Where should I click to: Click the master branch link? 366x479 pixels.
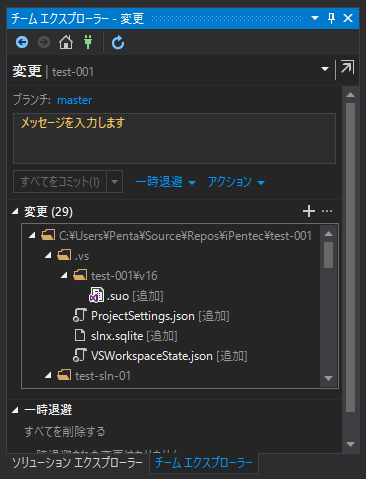coord(75,100)
